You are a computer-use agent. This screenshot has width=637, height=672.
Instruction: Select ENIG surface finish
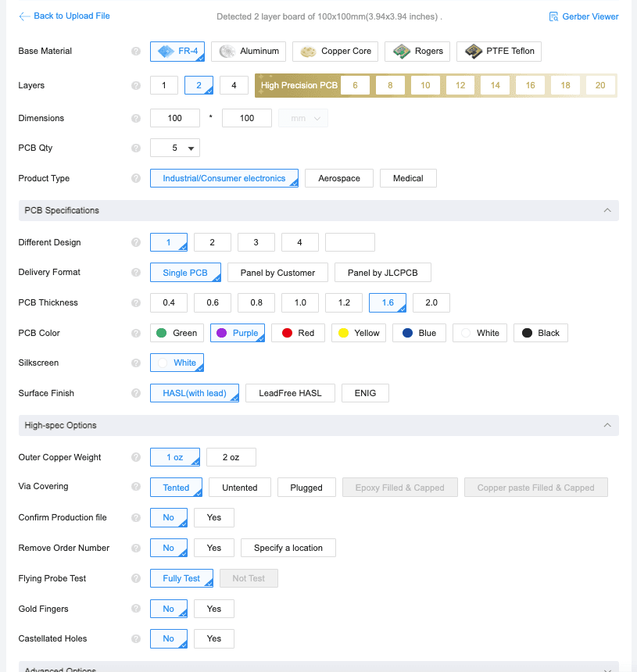365,393
